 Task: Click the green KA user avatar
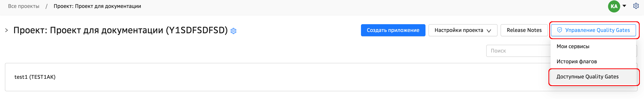pyautogui.click(x=614, y=6)
